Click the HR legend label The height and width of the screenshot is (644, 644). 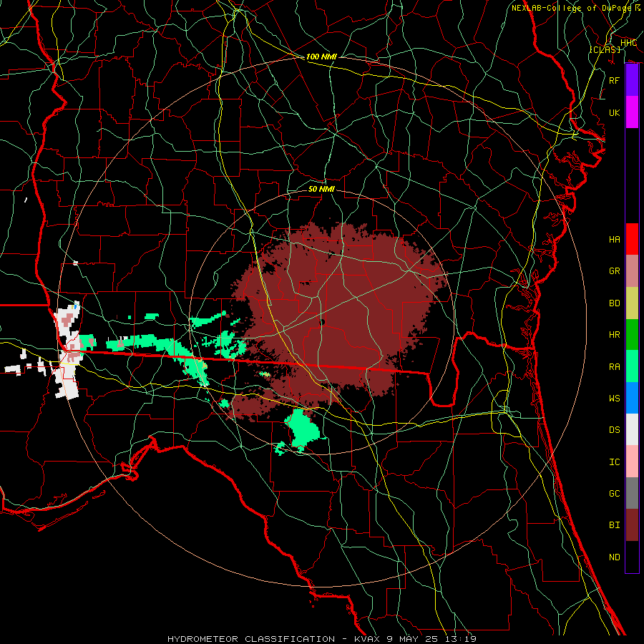click(615, 335)
